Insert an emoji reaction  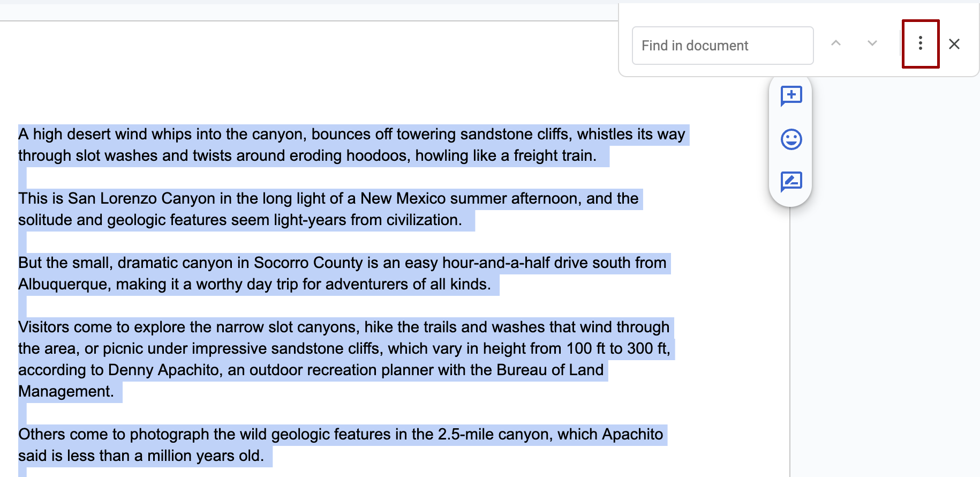coord(791,139)
